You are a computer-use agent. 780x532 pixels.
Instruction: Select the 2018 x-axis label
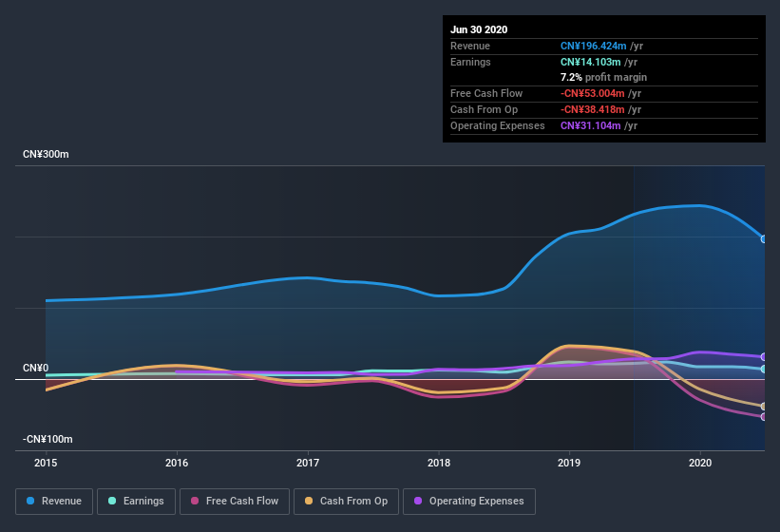point(439,463)
